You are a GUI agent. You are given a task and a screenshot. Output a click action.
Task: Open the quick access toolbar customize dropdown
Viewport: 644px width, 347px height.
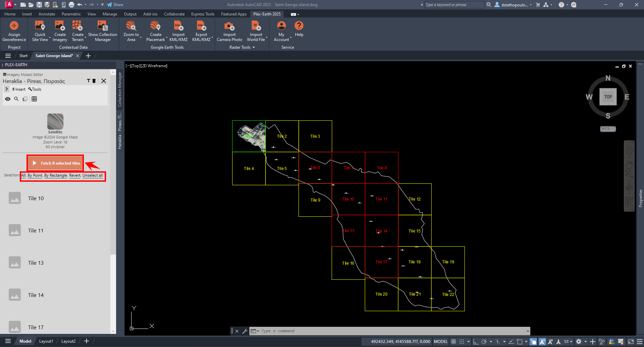102,5
